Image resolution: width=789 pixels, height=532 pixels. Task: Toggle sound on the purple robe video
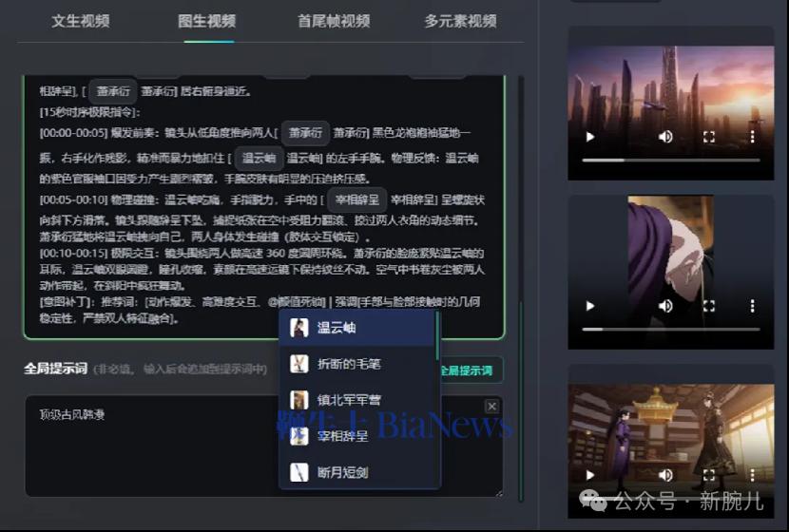(x=665, y=306)
